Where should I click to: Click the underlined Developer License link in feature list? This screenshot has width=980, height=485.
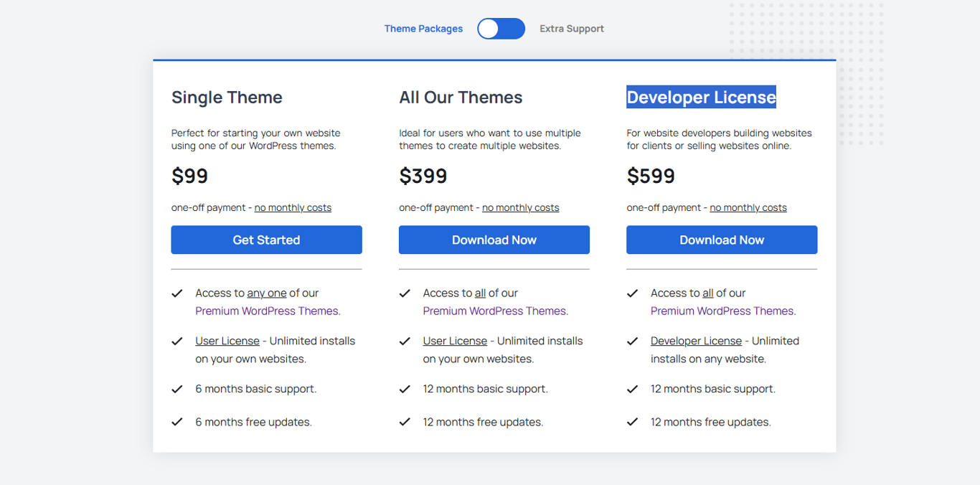click(x=696, y=341)
